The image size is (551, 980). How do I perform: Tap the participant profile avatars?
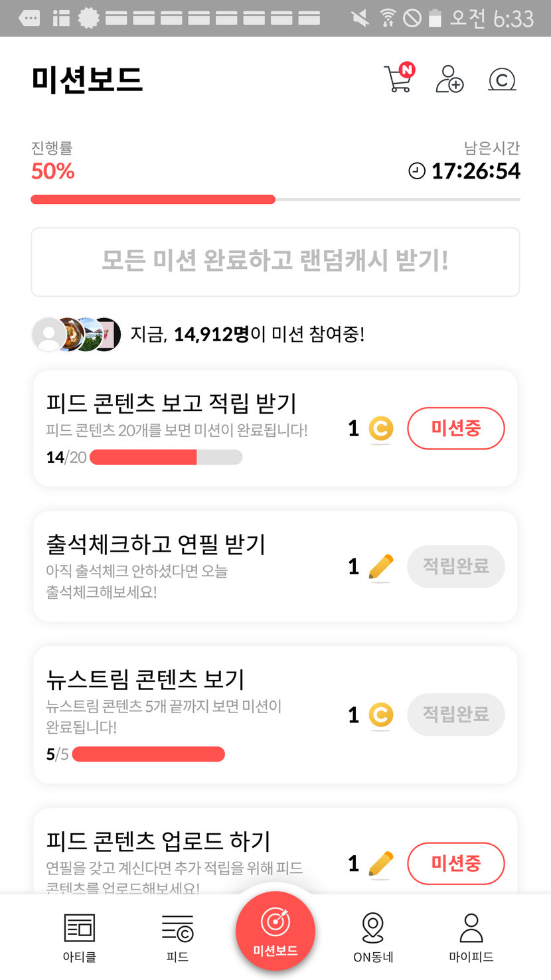coord(76,334)
